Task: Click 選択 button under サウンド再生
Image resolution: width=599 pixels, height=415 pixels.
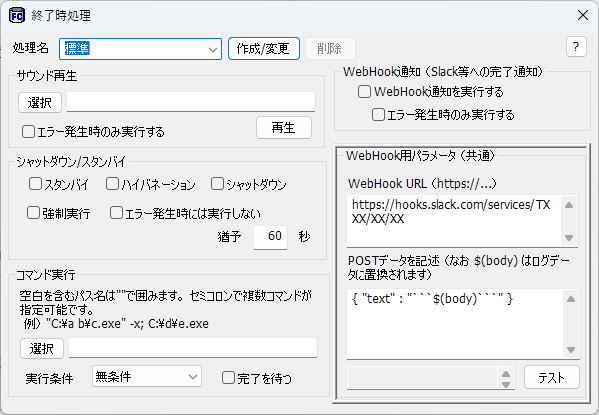Action: coord(40,102)
